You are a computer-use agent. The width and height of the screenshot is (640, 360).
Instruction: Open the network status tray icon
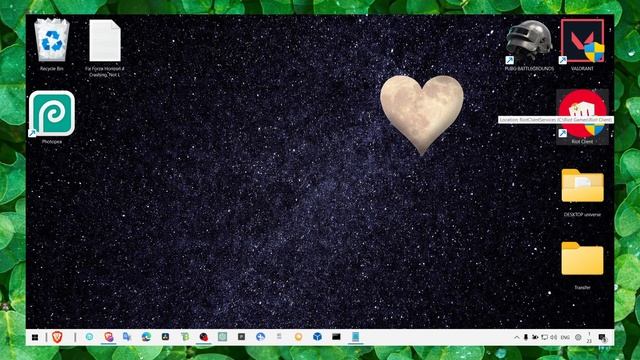(x=544, y=337)
